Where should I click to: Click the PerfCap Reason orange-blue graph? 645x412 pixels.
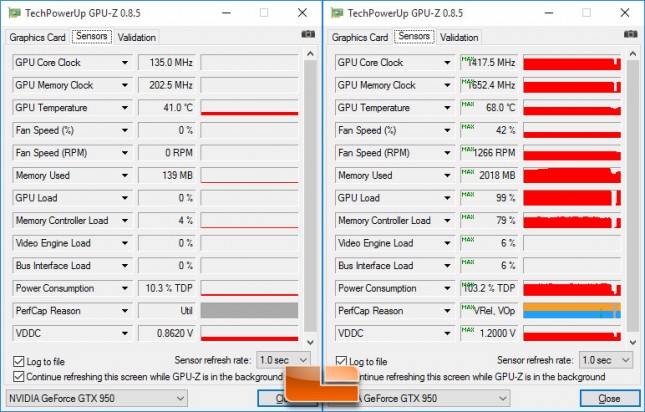(572, 311)
